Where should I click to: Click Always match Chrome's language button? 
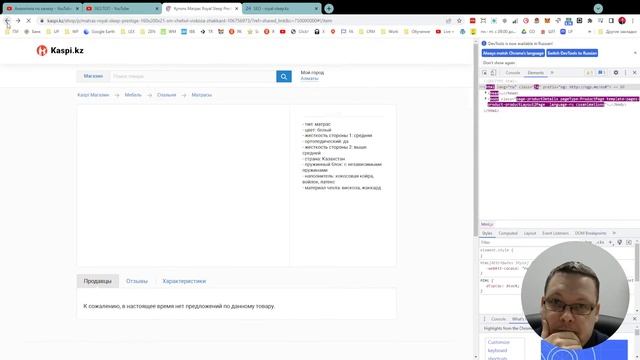pos(513,53)
